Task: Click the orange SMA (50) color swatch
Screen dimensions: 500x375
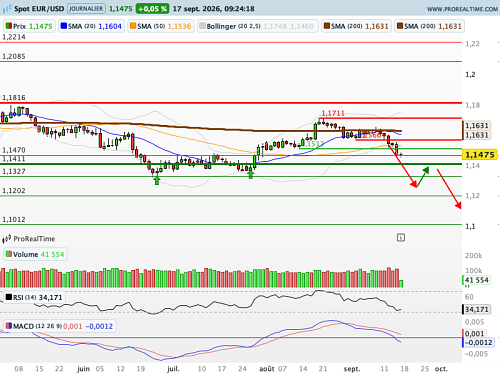Action: [x=133, y=26]
